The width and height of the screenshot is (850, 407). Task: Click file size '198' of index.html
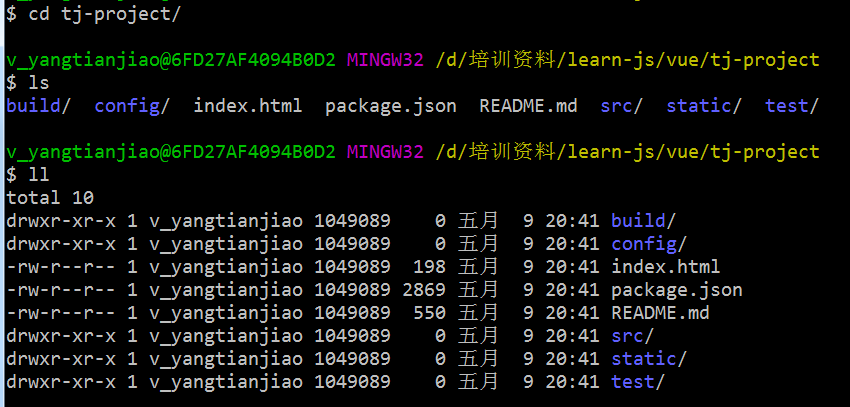point(429,267)
